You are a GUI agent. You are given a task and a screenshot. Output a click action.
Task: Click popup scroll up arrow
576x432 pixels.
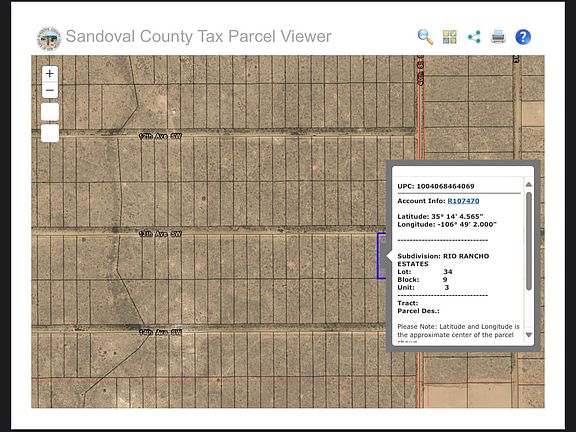(x=529, y=184)
